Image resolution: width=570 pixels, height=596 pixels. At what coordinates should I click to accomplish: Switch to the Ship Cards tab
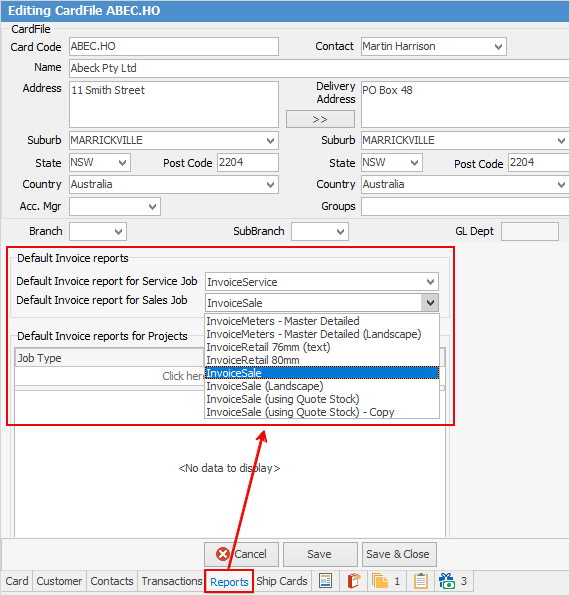(282, 581)
